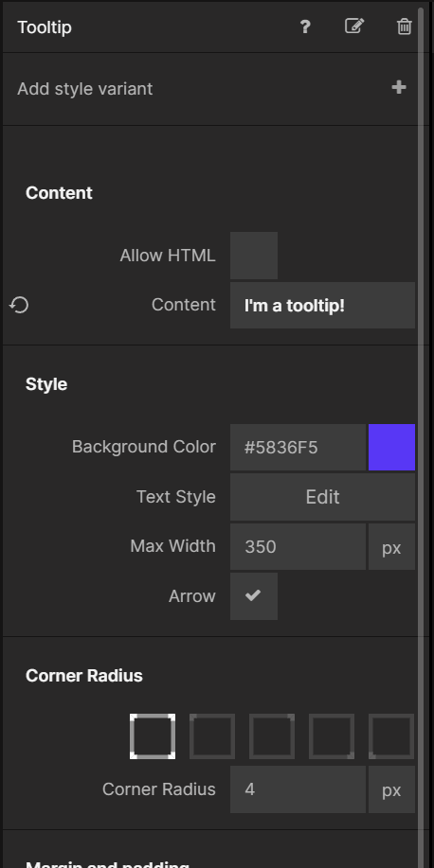Click the plus icon to add style variant
The height and width of the screenshot is (868, 434).
399,87
